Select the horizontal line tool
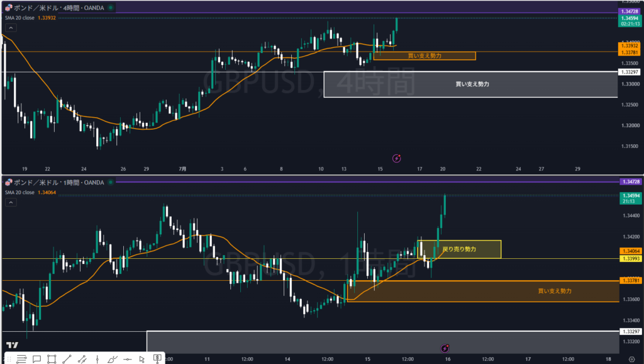Image resolution: width=644 pixels, height=364 pixels. [127, 359]
